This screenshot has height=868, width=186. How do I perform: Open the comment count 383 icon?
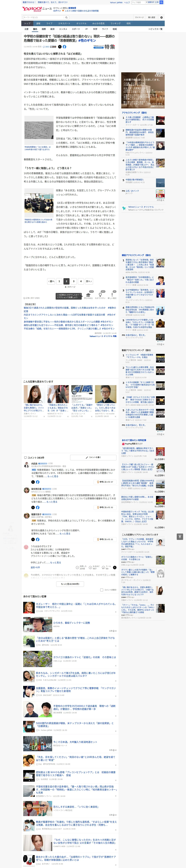tap(46, 47)
